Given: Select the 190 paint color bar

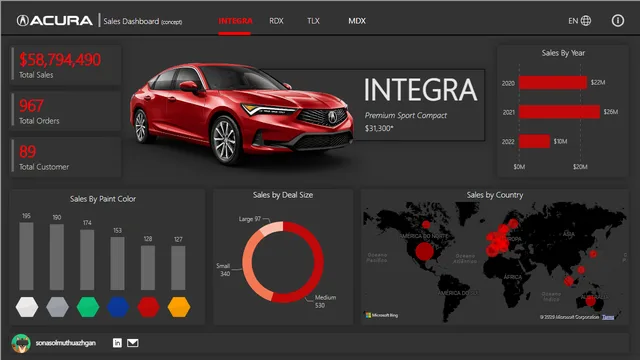Looking at the screenshot, I should coord(57,257).
